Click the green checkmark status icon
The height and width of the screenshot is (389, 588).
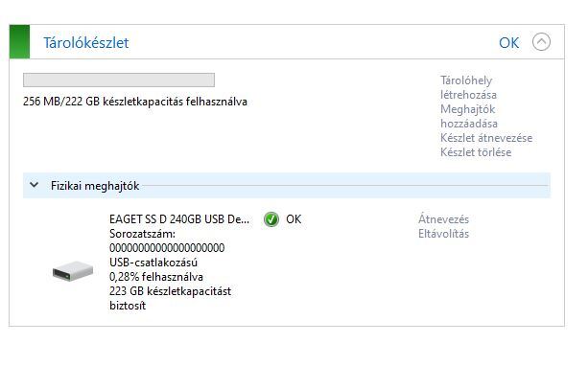(271, 219)
